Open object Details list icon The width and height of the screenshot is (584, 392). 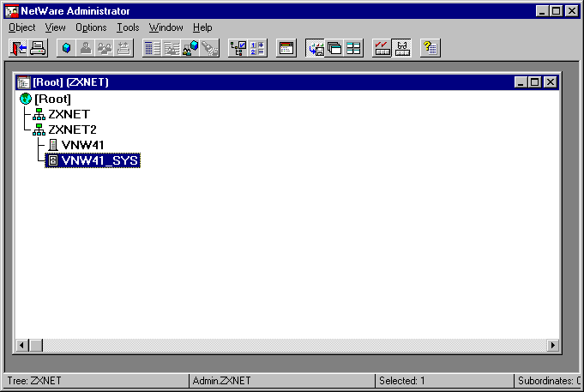tap(153, 48)
